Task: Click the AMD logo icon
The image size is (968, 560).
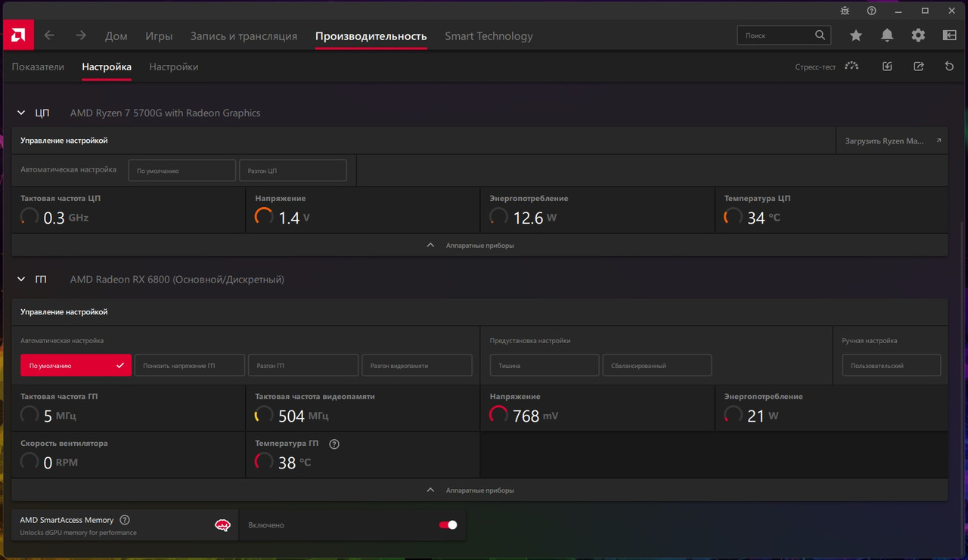Action: click(x=17, y=36)
